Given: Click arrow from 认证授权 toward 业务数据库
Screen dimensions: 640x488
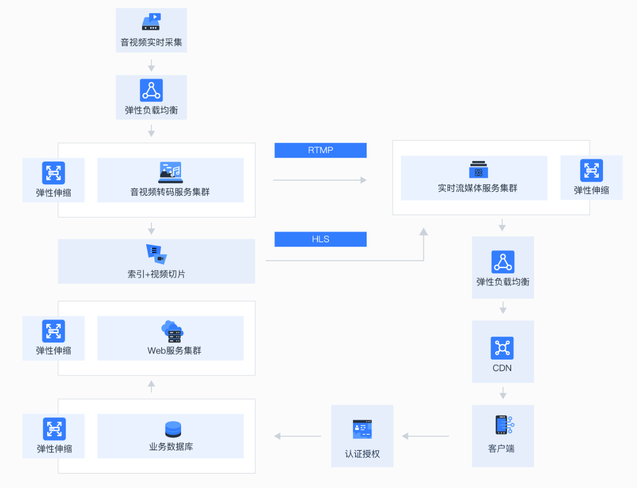Looking at the screenshot, I should pos(298,436).
